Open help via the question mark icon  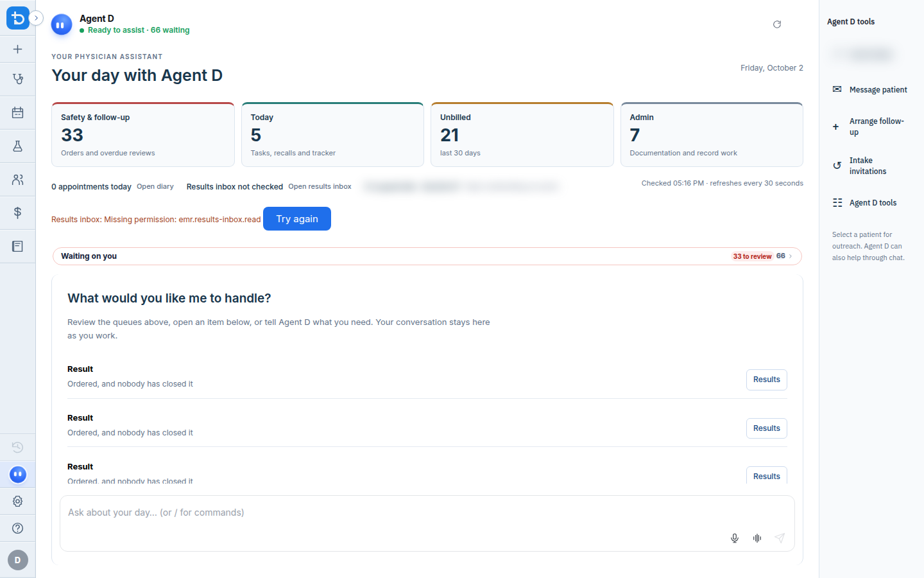[17, 528]
